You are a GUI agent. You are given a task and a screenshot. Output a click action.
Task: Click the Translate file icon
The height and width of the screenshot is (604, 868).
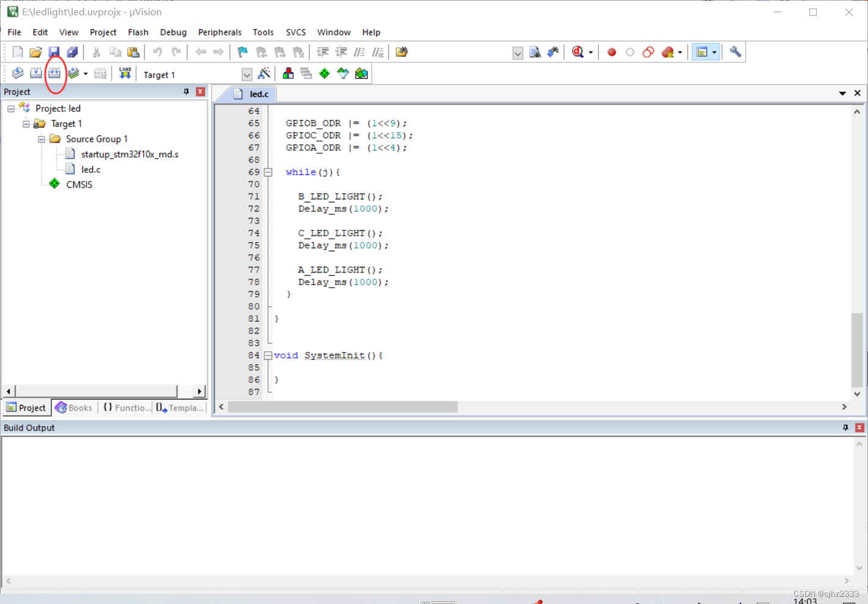point(18,74)
